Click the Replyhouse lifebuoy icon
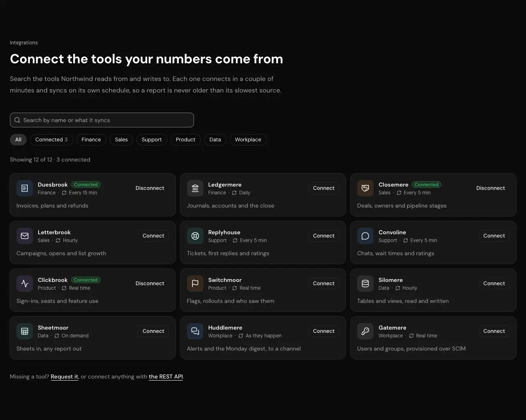Viewport: 526px width, 420px height. [195, 236]
